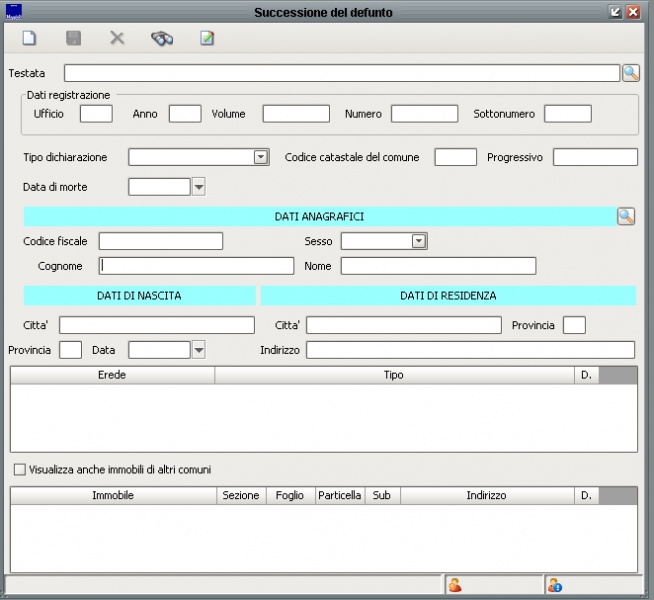Select the residence Indirizzo input field

pos(470,350)
